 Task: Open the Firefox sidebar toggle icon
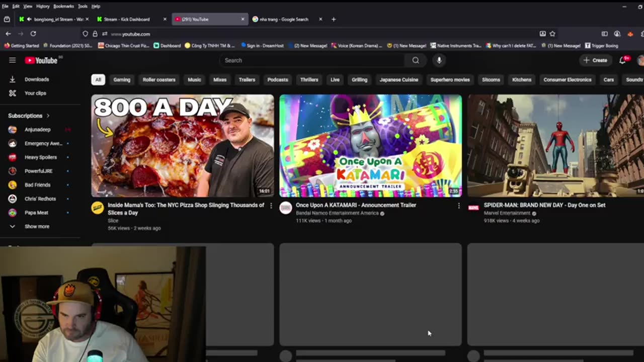click(x=604, y=34)
